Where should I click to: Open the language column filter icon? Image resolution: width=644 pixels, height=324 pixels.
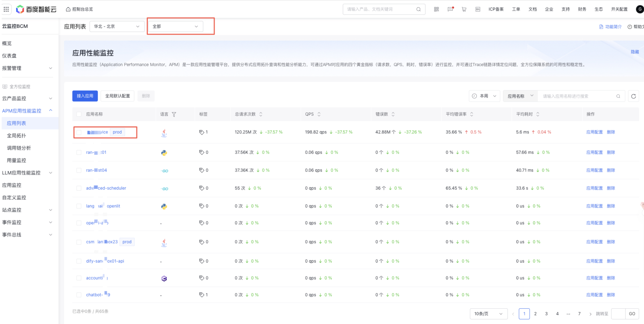(x=174, y=114)
